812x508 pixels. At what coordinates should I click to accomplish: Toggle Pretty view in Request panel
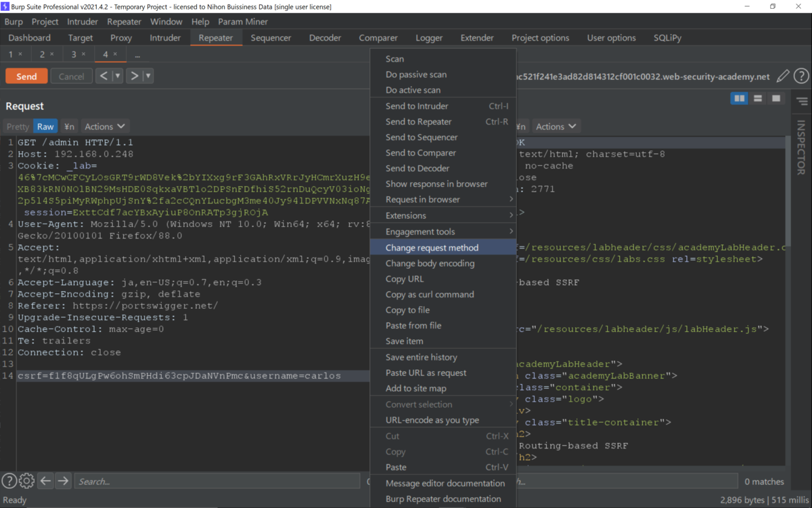[x=18, y=126]
